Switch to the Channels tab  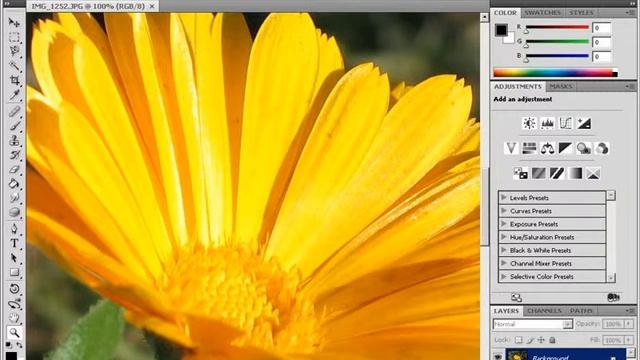tap(544, 311)
